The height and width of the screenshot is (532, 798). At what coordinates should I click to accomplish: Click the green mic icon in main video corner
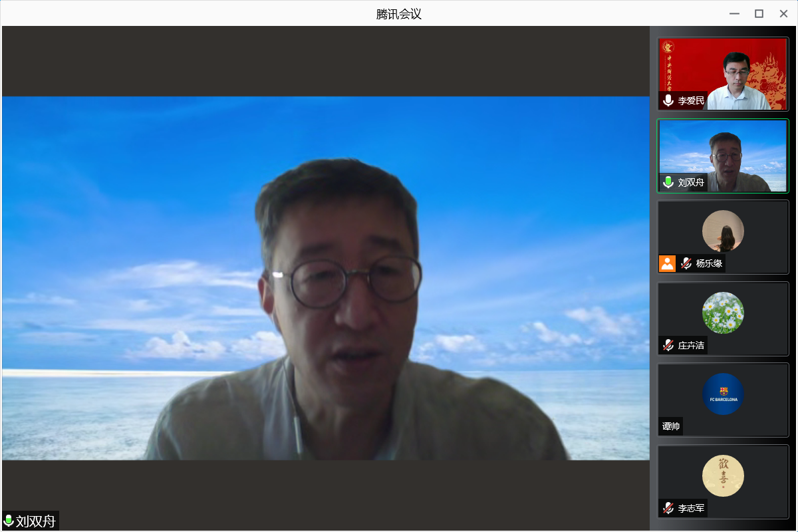click(x=9, y=521)
